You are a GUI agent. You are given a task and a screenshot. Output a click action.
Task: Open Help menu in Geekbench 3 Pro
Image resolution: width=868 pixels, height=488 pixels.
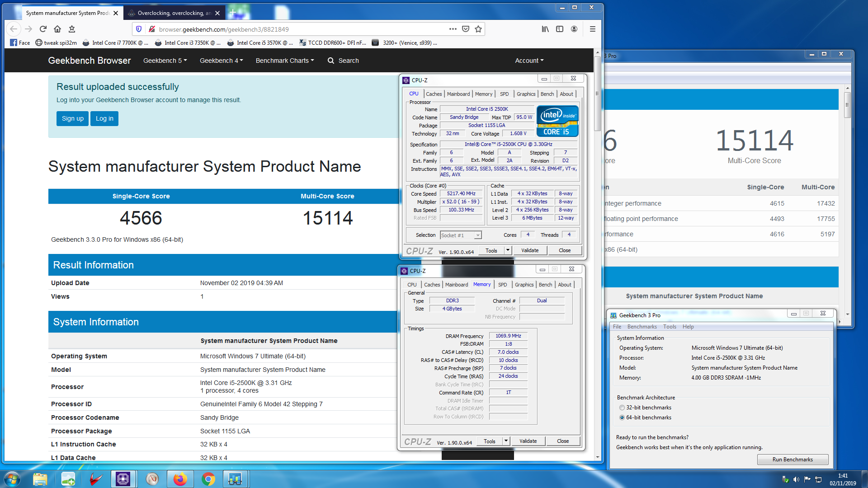(688, 327)
